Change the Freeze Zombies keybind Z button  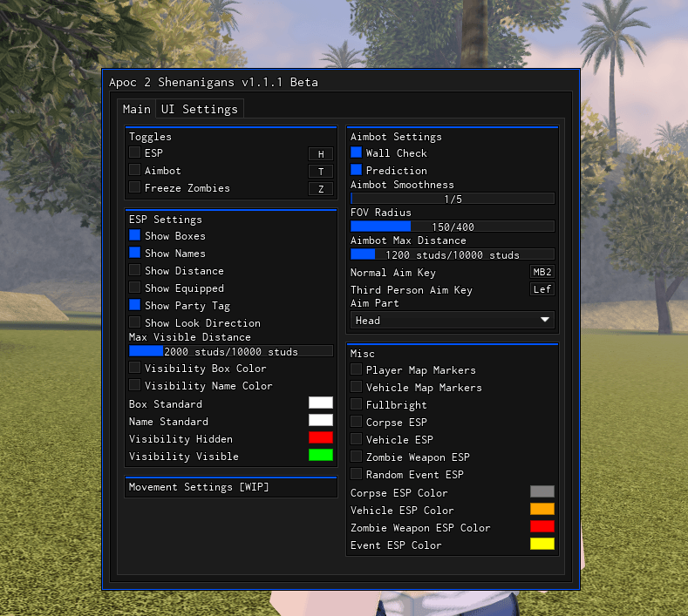tap(321, 189)
